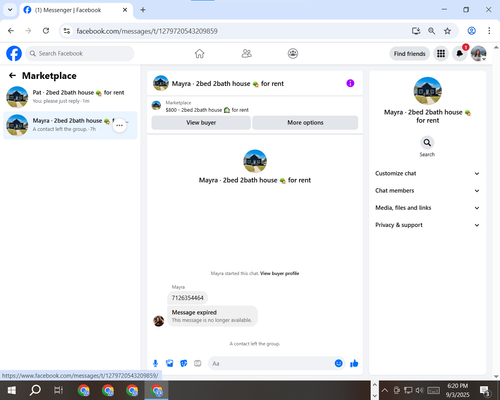Click the More options button
Screen dimensions: 500x400
305,123
